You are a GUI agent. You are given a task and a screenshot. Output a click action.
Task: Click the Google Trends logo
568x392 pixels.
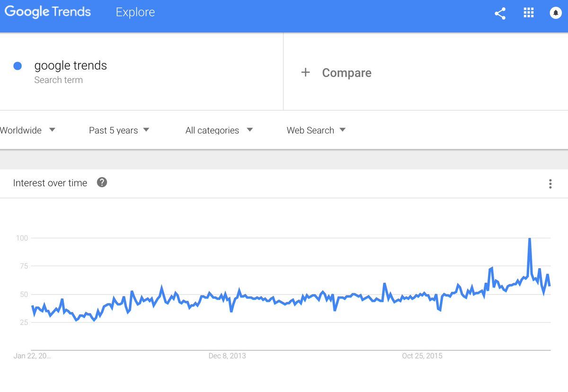(47, 12)
